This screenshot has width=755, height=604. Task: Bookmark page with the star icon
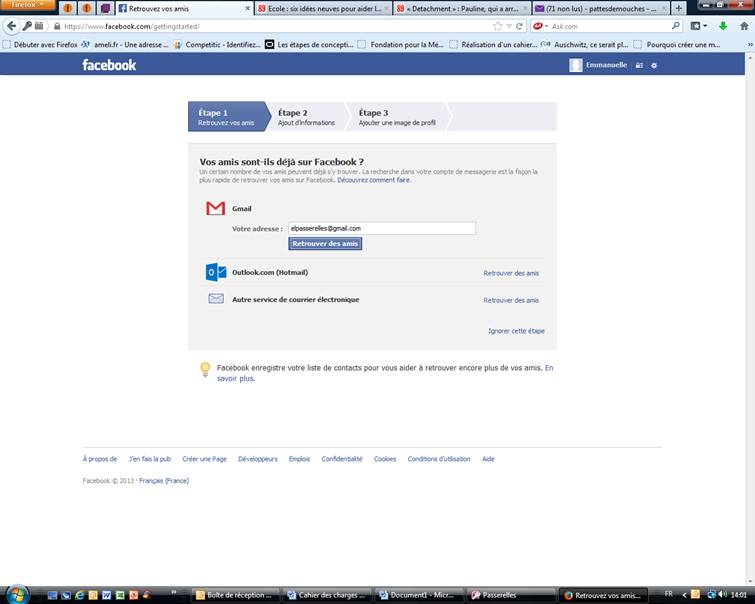click(x=498, y=26)
